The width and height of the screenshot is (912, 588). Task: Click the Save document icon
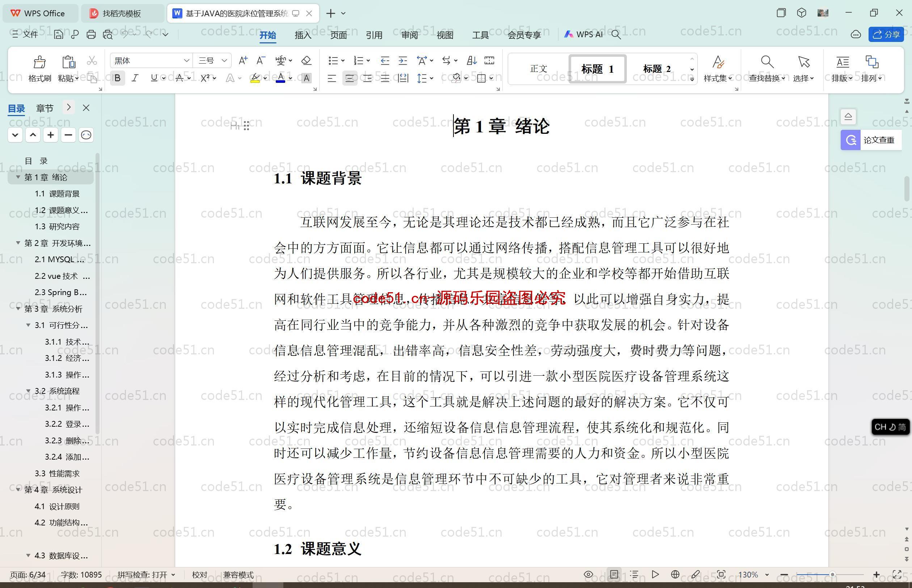pyautogui.click(x=59, y=34)
